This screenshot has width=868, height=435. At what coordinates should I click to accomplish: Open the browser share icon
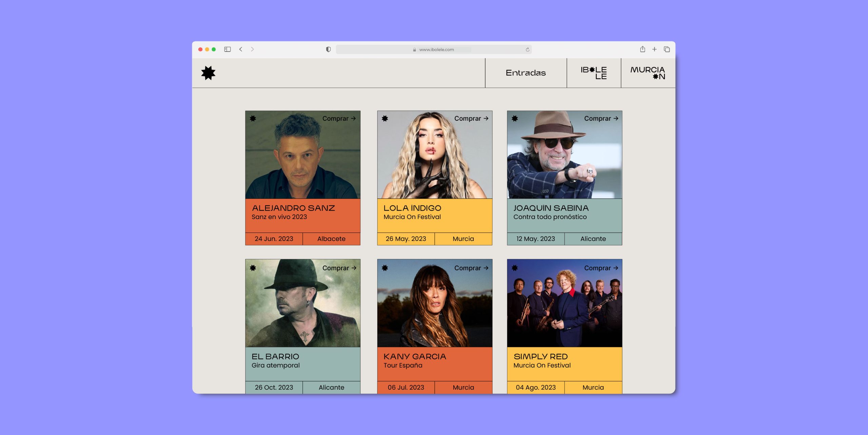pos(643,49)
